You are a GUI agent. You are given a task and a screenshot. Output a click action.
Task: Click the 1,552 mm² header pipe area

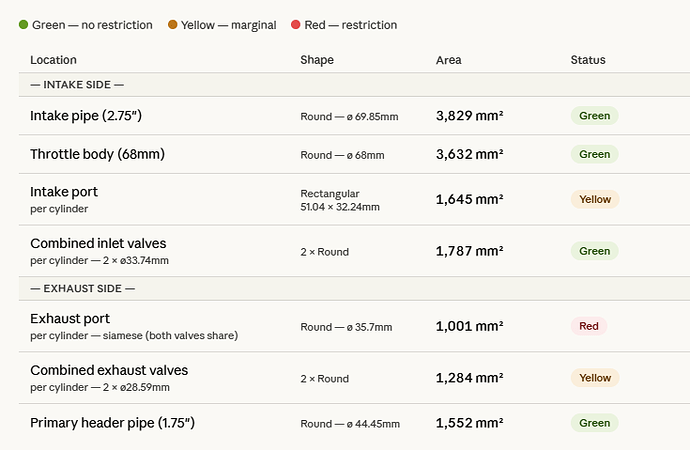click(469, 423)
